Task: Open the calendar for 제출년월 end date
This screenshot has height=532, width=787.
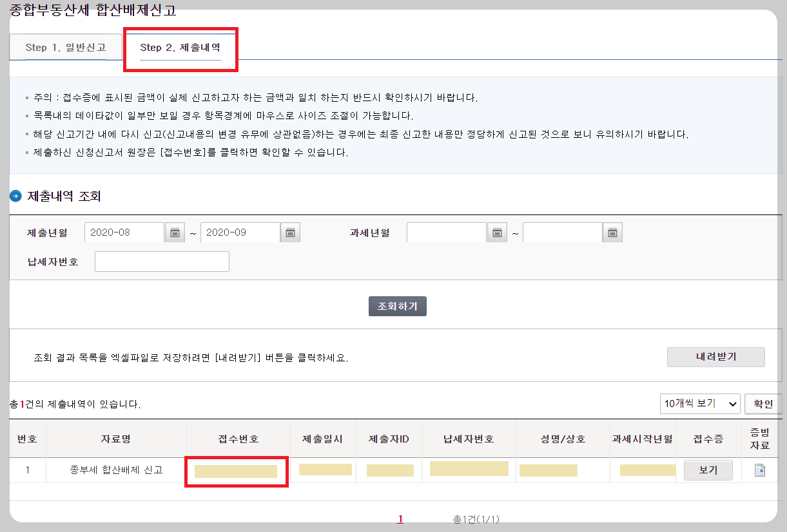Action: [289, 232]
